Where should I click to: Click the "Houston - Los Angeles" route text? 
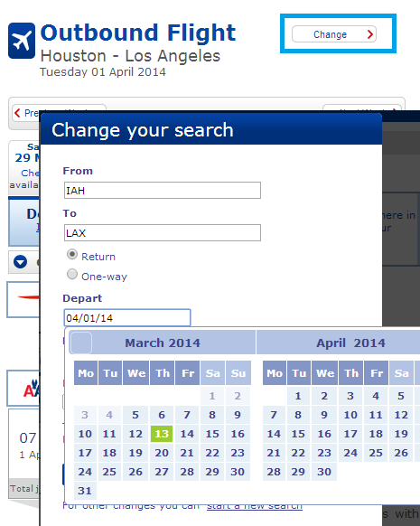coord(130,56)
